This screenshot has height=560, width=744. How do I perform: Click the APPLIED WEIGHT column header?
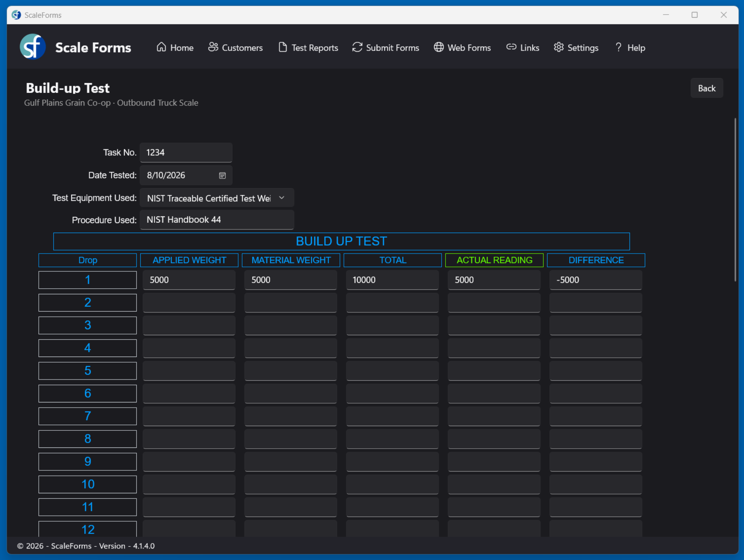tap(189, 260)
